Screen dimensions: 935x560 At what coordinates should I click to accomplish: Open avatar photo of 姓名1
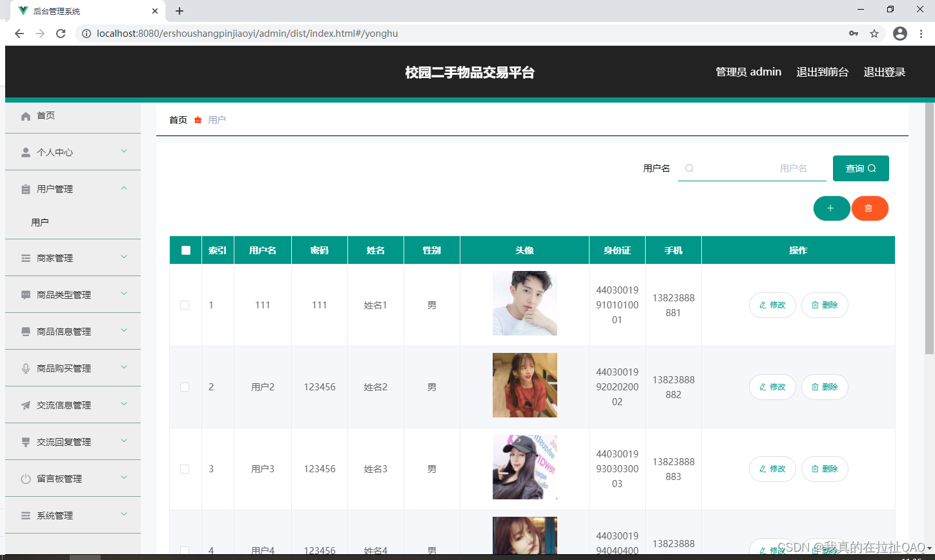(x=525, y=303)
